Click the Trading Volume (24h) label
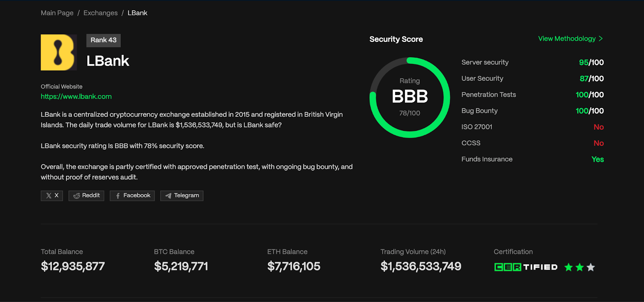The width and height of the screenshot is (644, 302). (413, 252)
